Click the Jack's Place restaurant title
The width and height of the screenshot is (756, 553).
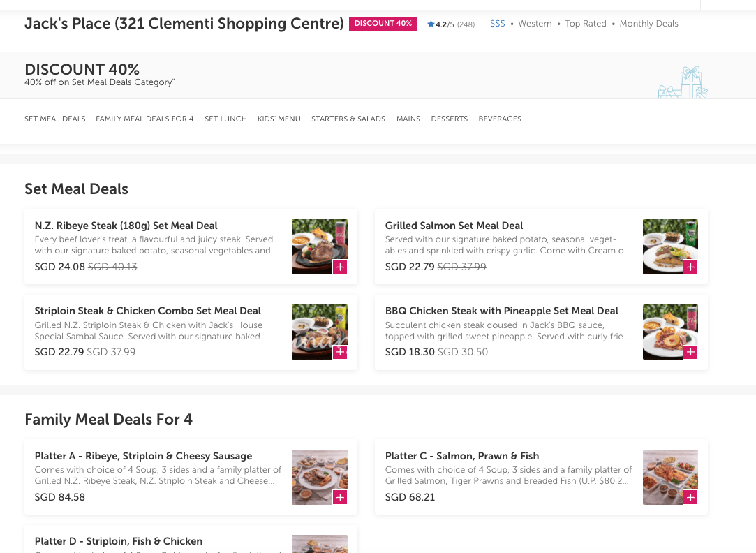point(184,24)
